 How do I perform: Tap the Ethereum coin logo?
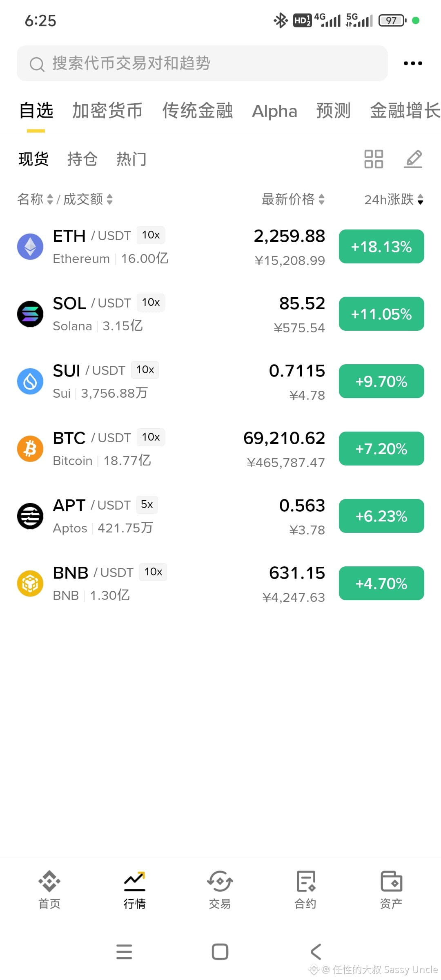[30, 247]
